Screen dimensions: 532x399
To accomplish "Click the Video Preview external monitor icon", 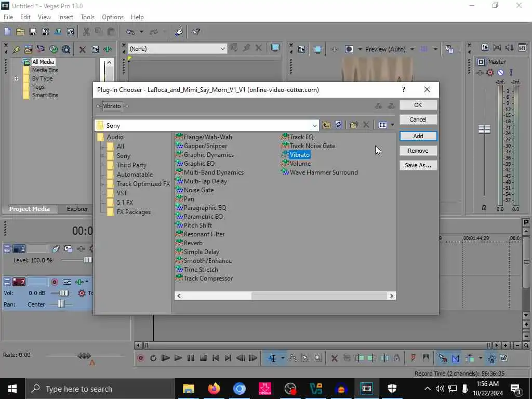I will pos(318,49).
